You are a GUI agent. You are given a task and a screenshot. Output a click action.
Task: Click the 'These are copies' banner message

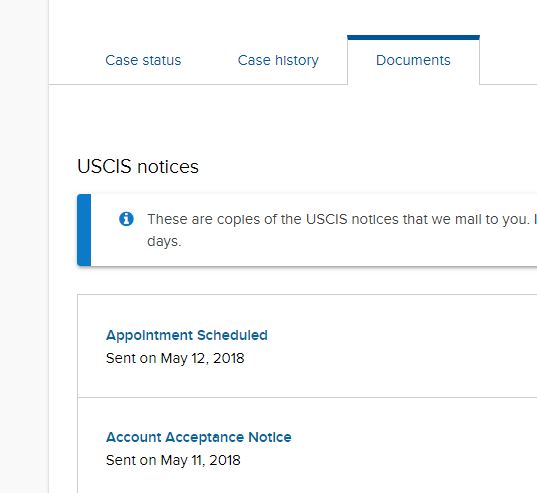[x=342, y=230]
